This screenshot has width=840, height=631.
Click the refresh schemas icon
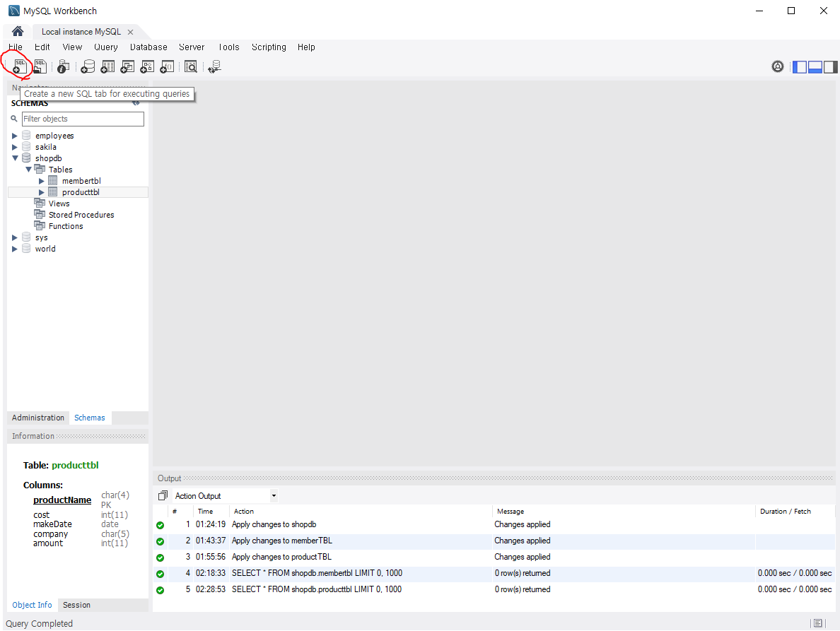[x=136, y=102]
